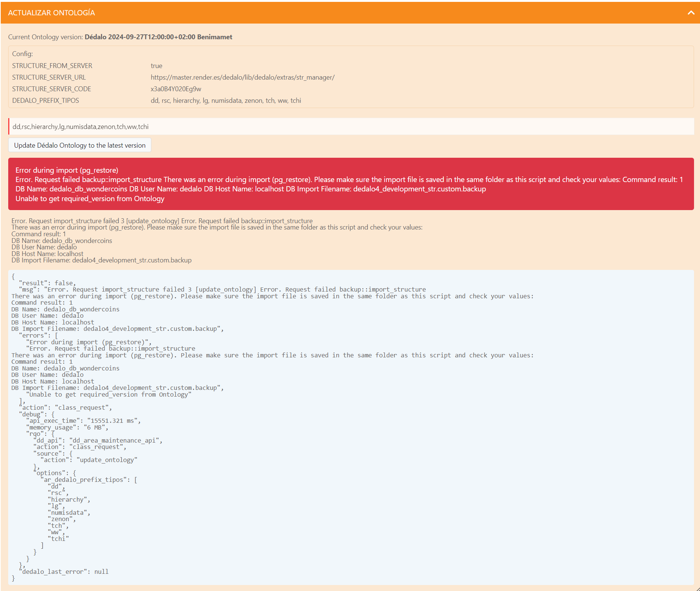Viewport: 700px width, 591px height.
Task: Click the JSON "api_exec_time" value line
Action: click(x=83, y=421)
